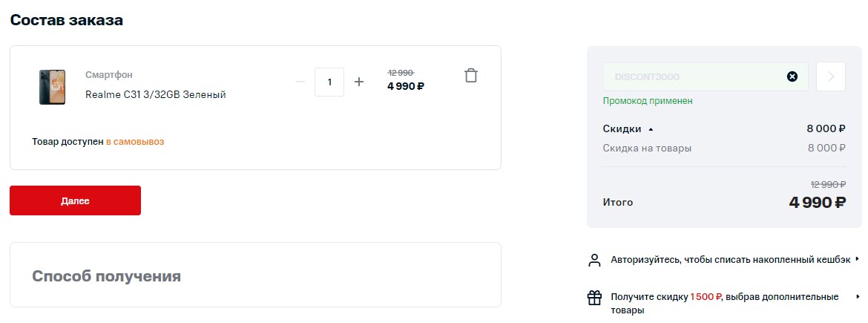The width and height of the screenshot is (868, 323).
Task: Click the Смартфон category label
Action: pyautogui.click(x=109, y=75)
